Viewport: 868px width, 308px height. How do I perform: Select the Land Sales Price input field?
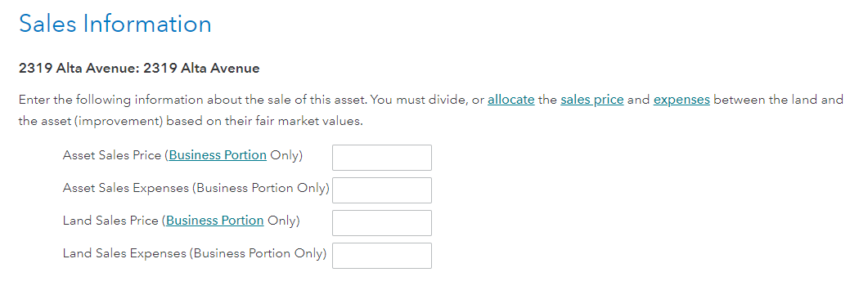click(x=382, y=223)
